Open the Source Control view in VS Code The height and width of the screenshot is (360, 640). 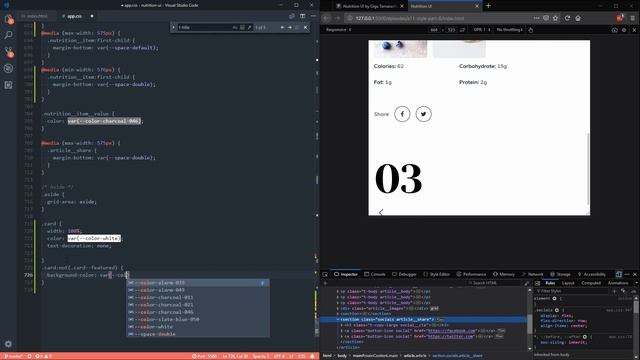tap(8, 52)
